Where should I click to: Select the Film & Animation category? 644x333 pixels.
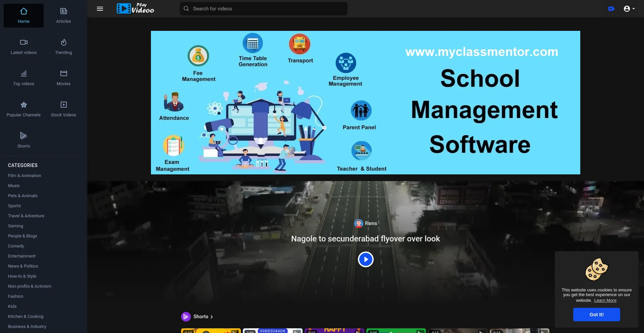(24, 176)
